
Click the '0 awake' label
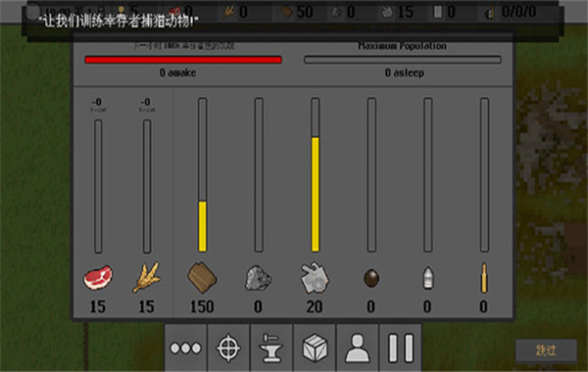(177, 72)
